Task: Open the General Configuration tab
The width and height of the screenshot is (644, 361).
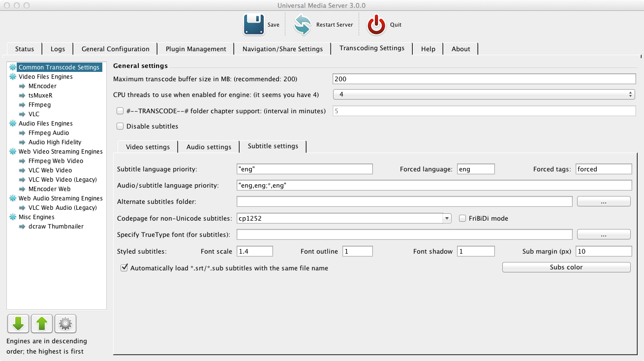Action: (116, 49)
